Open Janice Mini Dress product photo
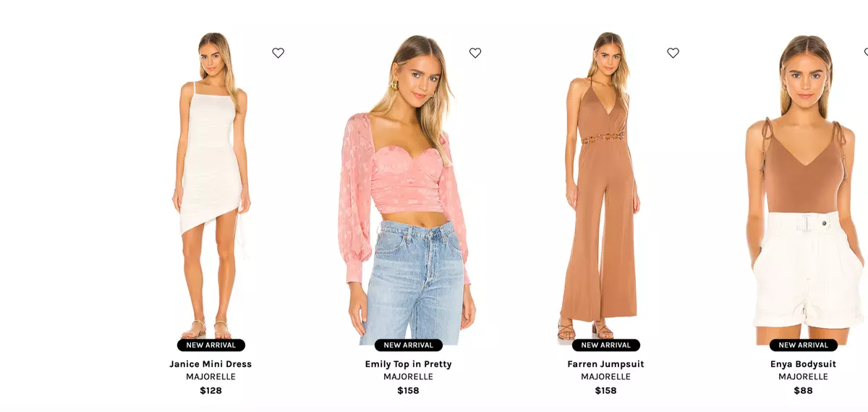The height and width of the screenshot is (412, 868). point(211,186)
